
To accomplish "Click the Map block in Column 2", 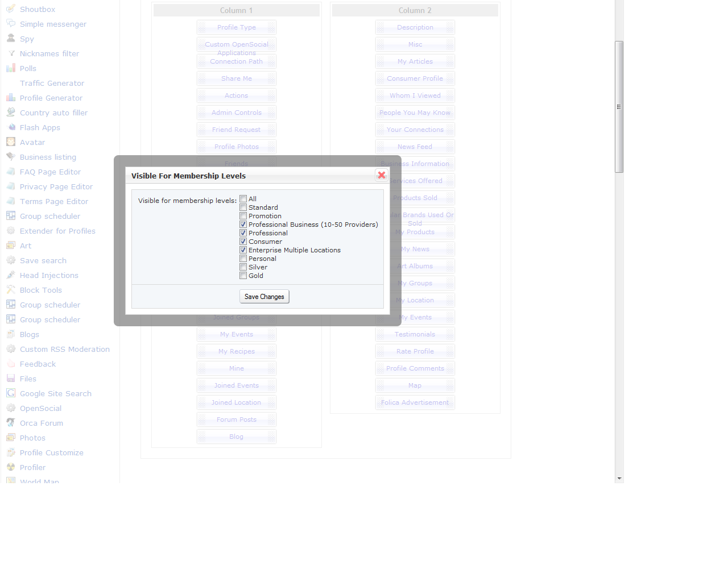I will point(415,385).
